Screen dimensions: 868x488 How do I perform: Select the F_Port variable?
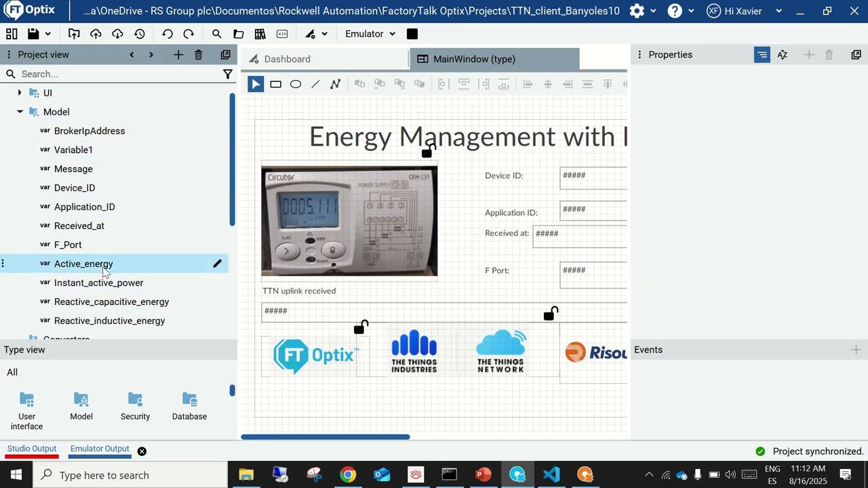68,245
